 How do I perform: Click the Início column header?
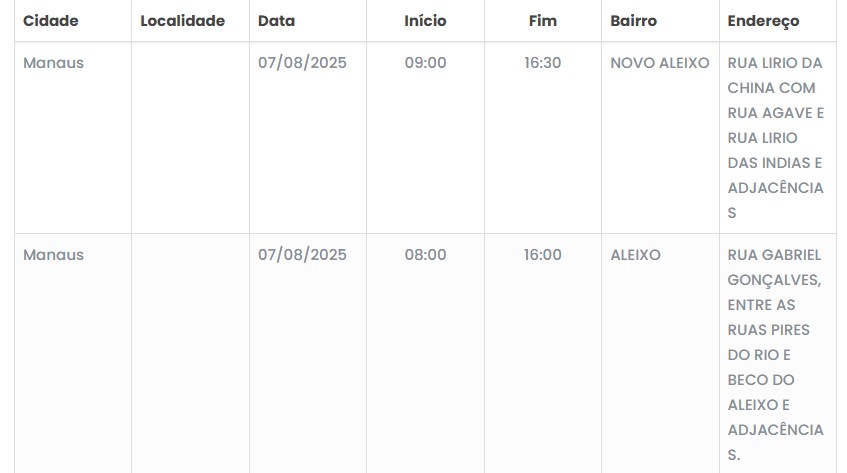[x=425, y=21]
